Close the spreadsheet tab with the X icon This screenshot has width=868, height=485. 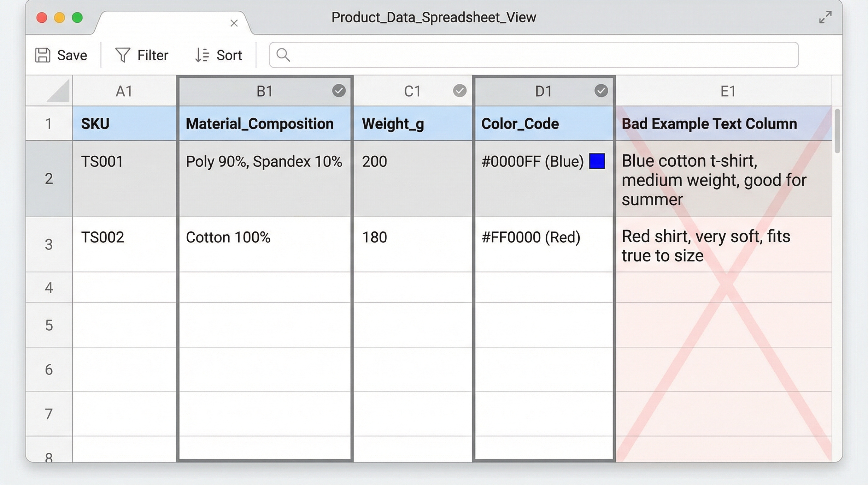[233, 23]
